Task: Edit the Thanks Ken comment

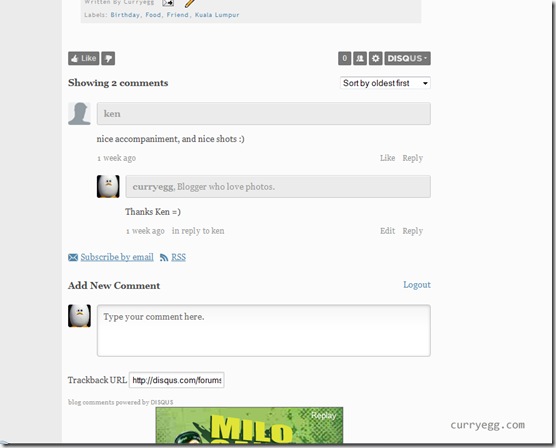Action: 387,231
